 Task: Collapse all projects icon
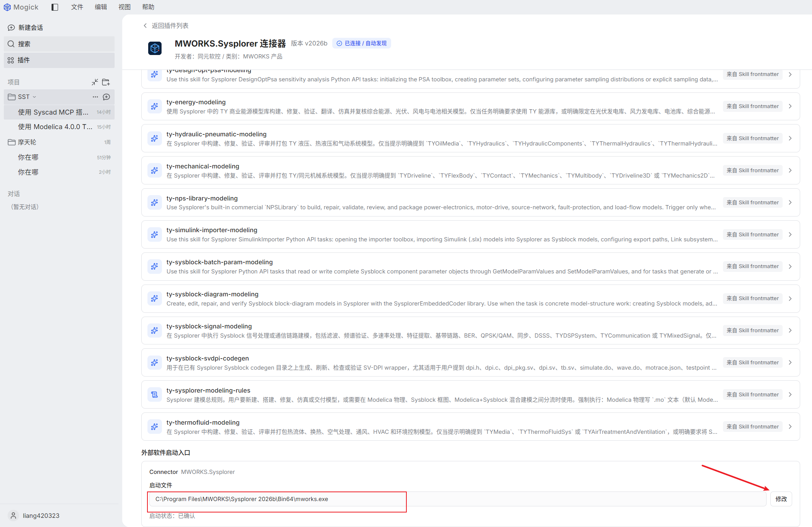tap(95, 82)
